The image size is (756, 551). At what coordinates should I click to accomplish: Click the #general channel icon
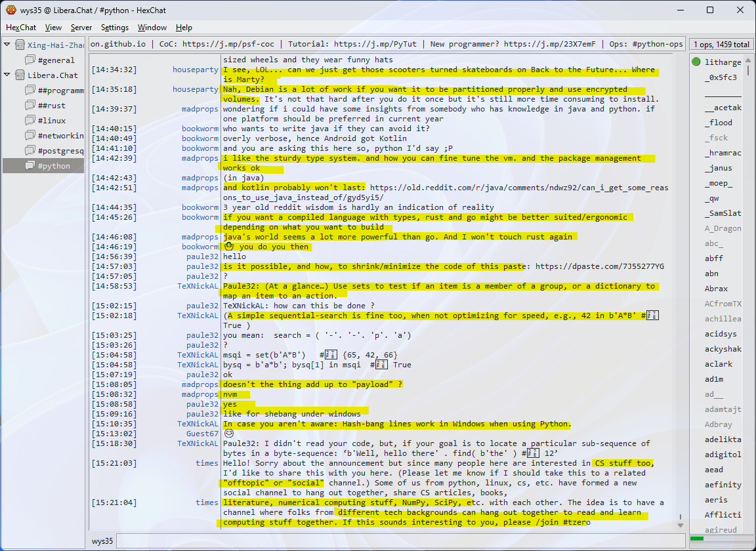pos(30,60)
